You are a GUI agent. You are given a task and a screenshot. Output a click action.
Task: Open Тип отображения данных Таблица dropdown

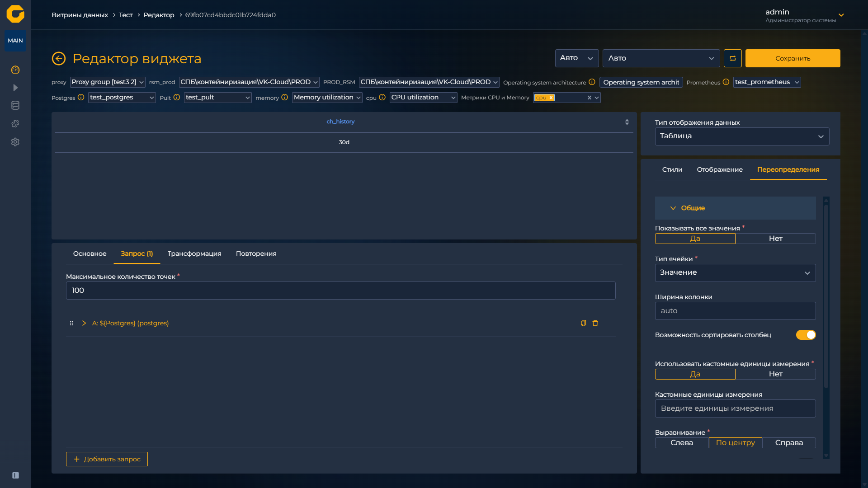742,136
